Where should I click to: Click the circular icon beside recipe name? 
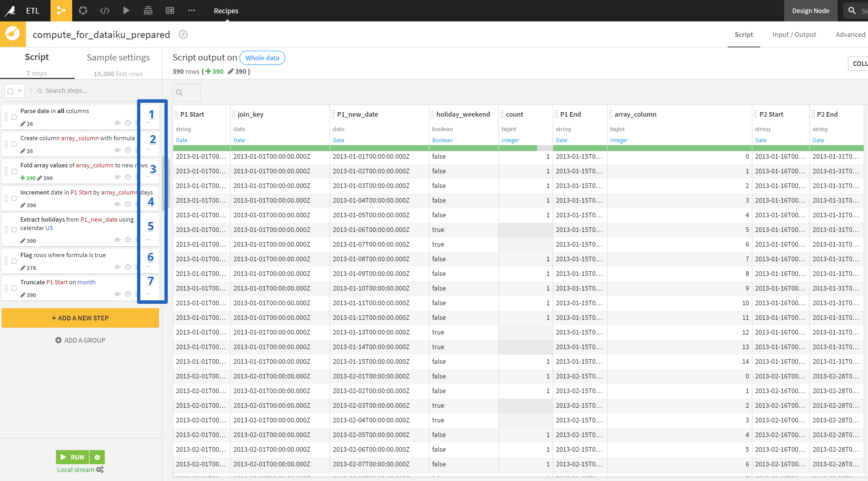pos(183,34)
